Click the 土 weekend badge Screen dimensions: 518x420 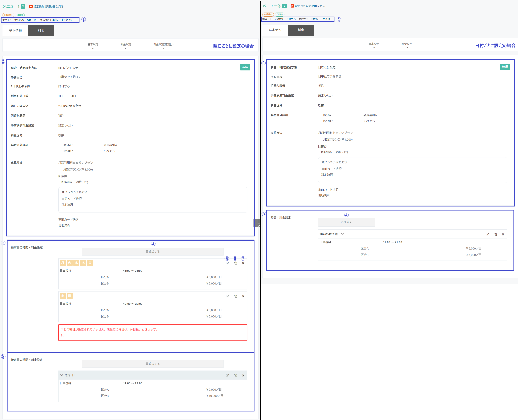tap(63, 296)
